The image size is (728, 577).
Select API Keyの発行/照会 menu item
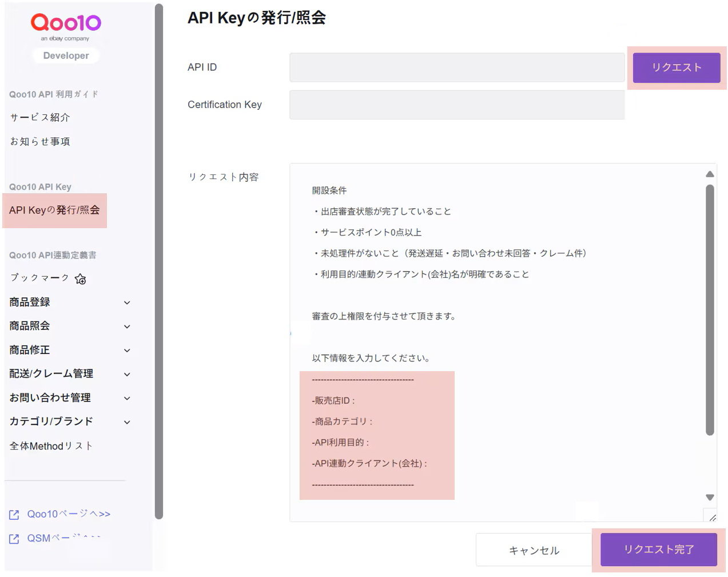point(54,210)
